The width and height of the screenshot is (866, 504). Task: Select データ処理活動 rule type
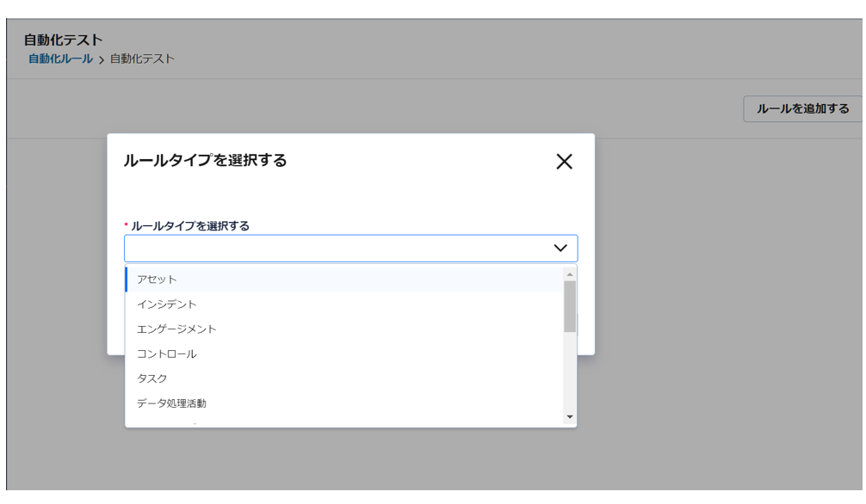(344, 403)
